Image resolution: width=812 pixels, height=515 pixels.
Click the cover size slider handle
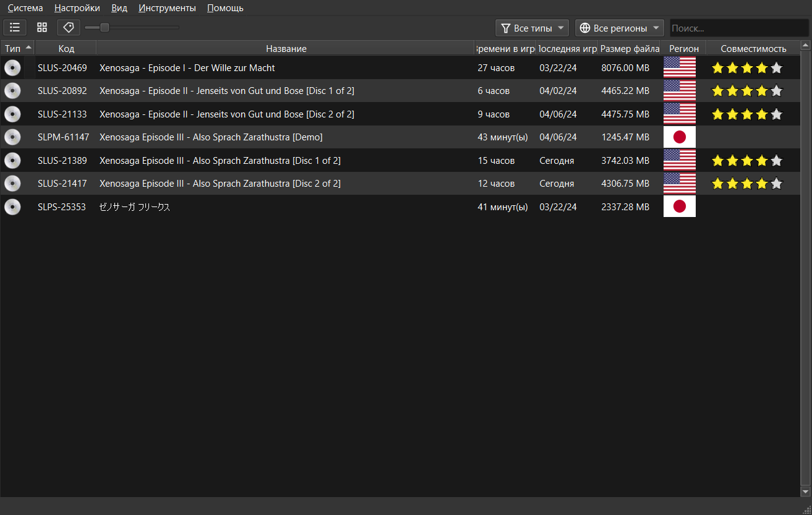(105, 27)
